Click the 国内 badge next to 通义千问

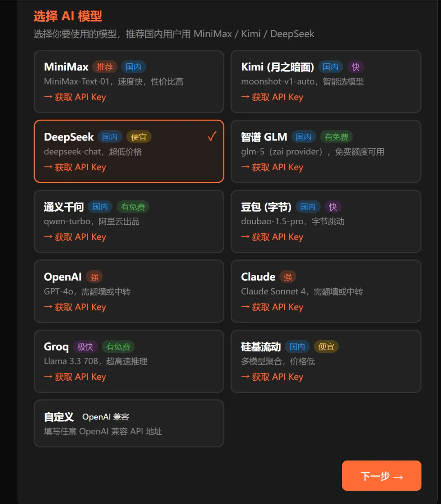pos(100,207)
